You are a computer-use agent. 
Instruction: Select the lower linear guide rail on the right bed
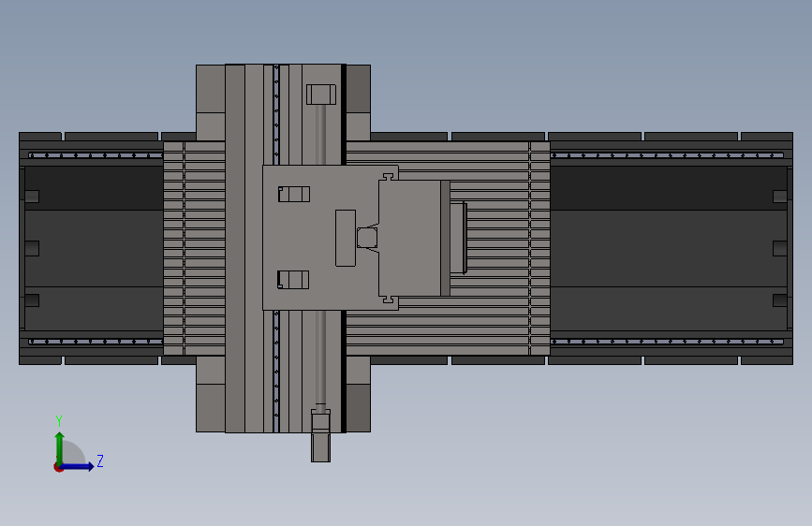(x=667, y=342)
